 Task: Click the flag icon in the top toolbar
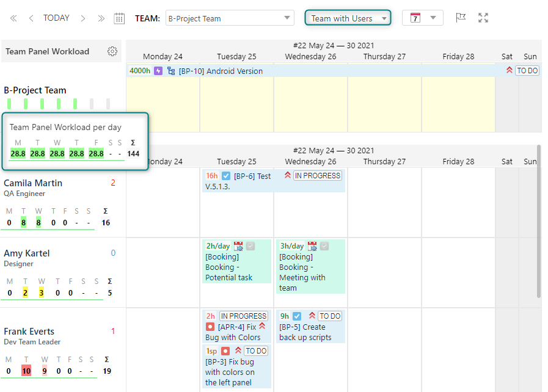coord(461,18)
